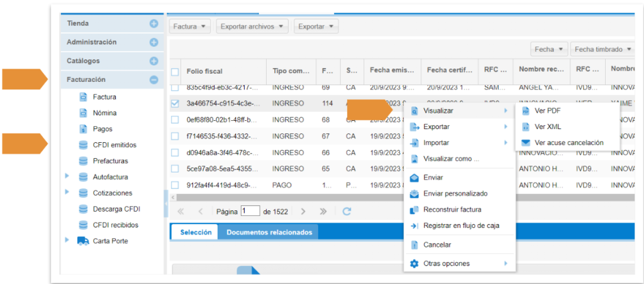Click the CFDI emitidos database icon
Image resolution: width=644 pixels, height=284 pixels.
[84, 145]
